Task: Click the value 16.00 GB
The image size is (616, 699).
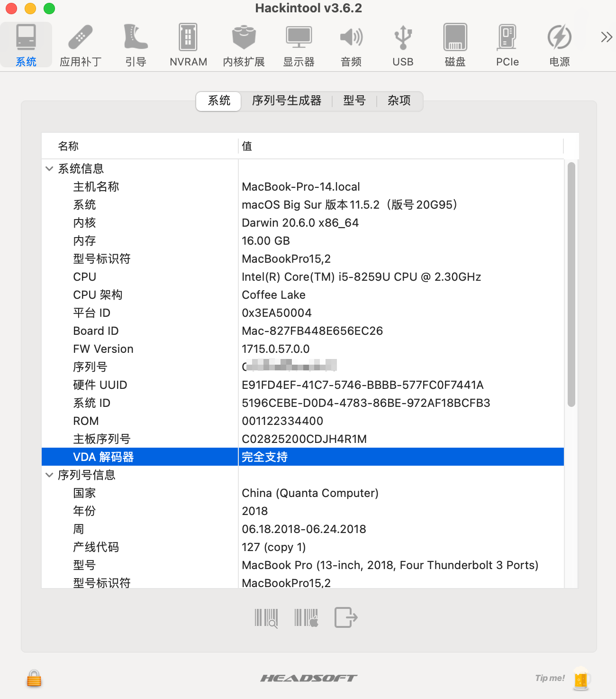Action: [266, 241]
